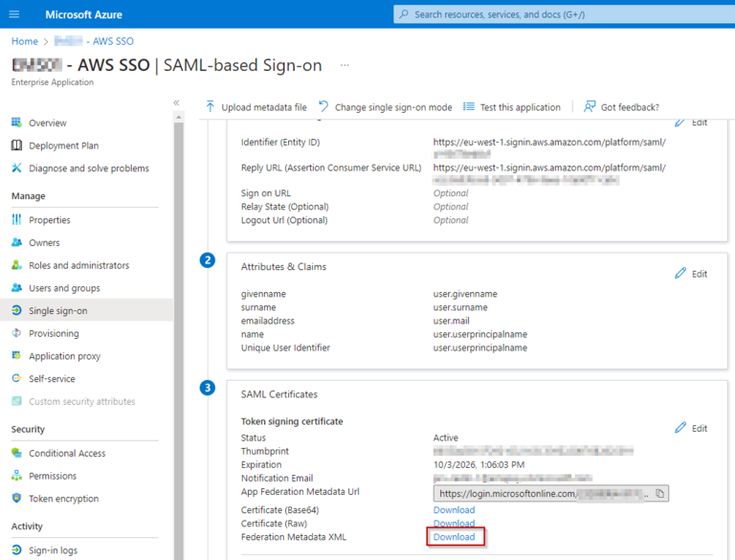Click the Diagnose and solve problems wrench icon
Viewport: 735px width, 560px height.
[16, 168]
